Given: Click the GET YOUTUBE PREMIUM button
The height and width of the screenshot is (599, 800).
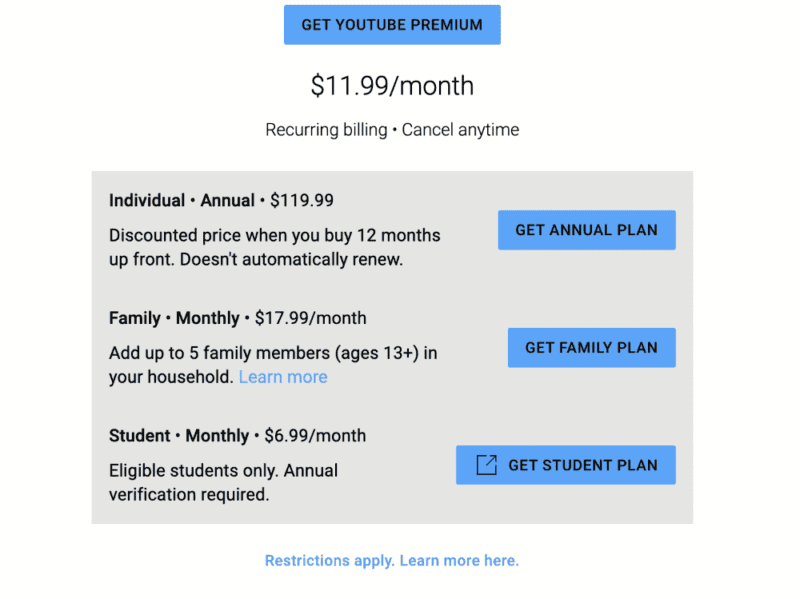Looking at the screenshot, I should (x=392, y=24).
